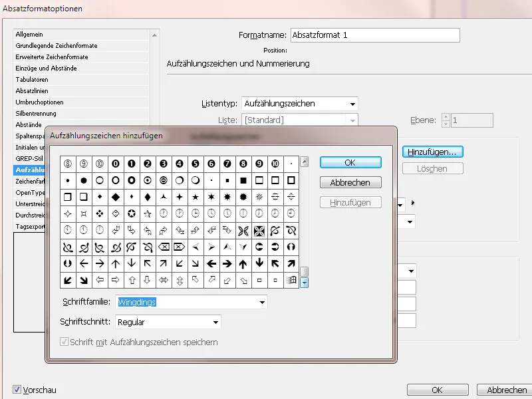Open the Allgemein category

[x=81, y=35]
